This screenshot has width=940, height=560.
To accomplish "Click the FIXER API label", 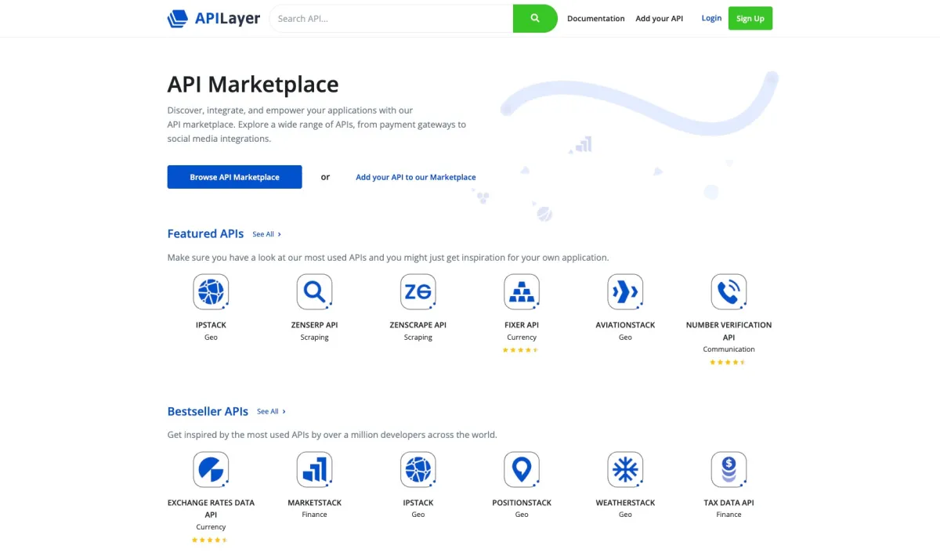I will tap(522, 325).
